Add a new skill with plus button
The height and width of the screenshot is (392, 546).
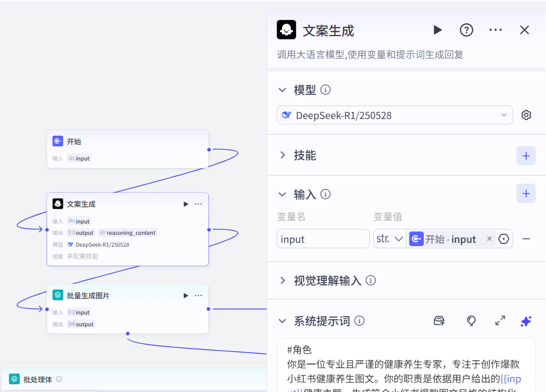coord(526,156)
